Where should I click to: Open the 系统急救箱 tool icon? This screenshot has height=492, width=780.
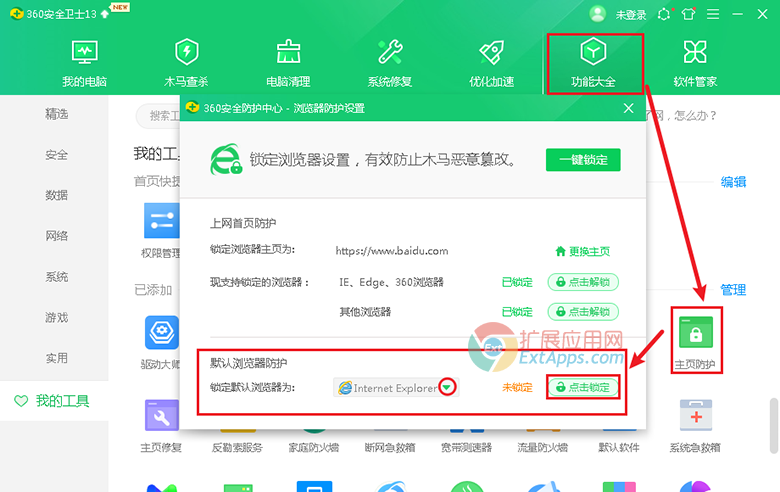[696, 415]
